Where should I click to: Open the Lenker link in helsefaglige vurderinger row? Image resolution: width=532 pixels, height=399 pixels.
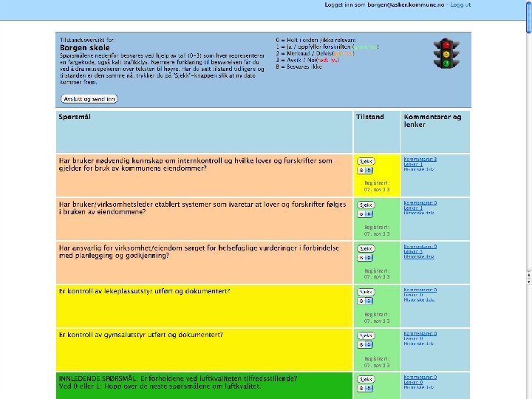coord(413,251)
